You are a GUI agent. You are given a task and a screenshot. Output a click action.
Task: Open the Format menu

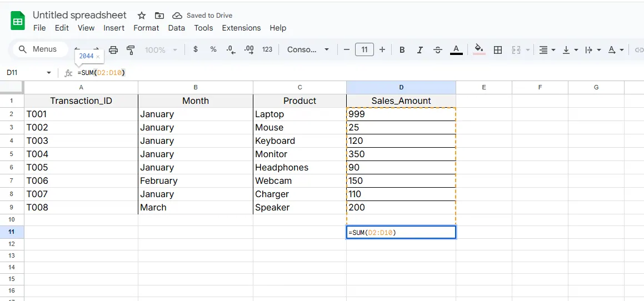click(146, 28)
